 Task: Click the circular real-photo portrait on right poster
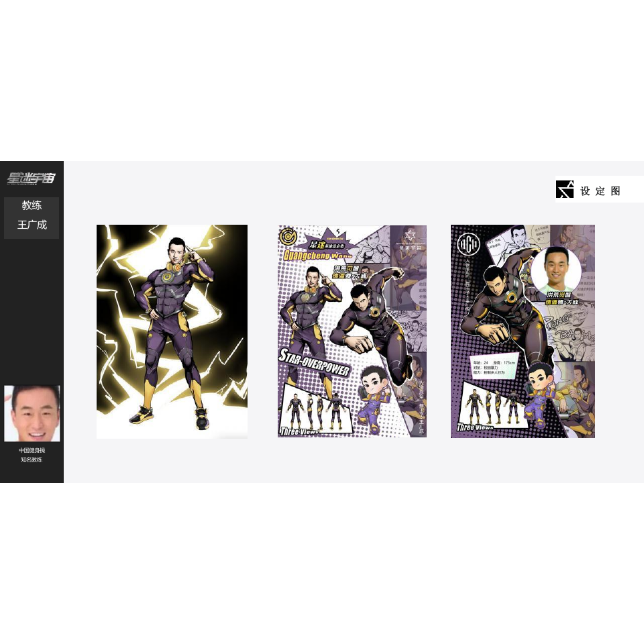pyautogui.click(x=555, y=270)
